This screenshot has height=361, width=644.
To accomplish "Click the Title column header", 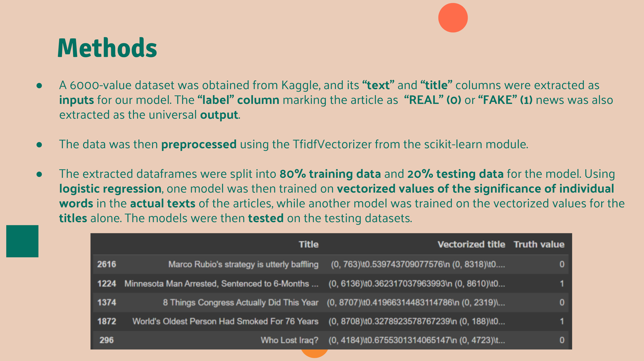I will click(x=309, y=244).
